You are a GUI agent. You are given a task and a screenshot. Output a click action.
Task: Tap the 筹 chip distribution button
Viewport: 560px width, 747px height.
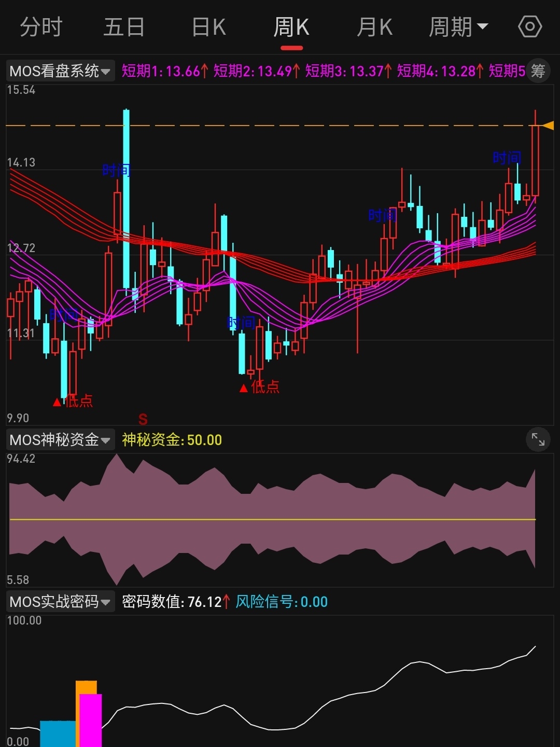538,71
